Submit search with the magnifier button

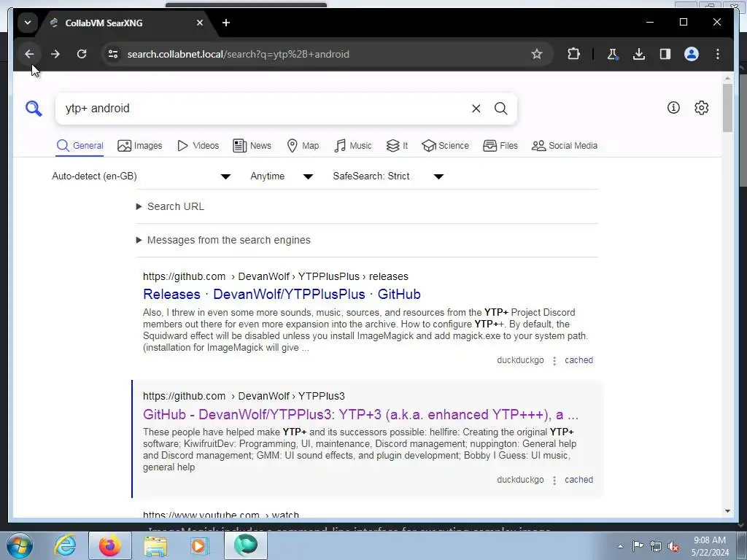click(x=500, y=109)
